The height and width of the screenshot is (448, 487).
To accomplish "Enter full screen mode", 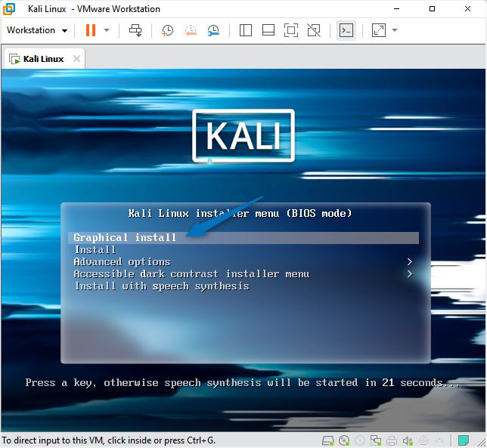I will click(291, 30).
